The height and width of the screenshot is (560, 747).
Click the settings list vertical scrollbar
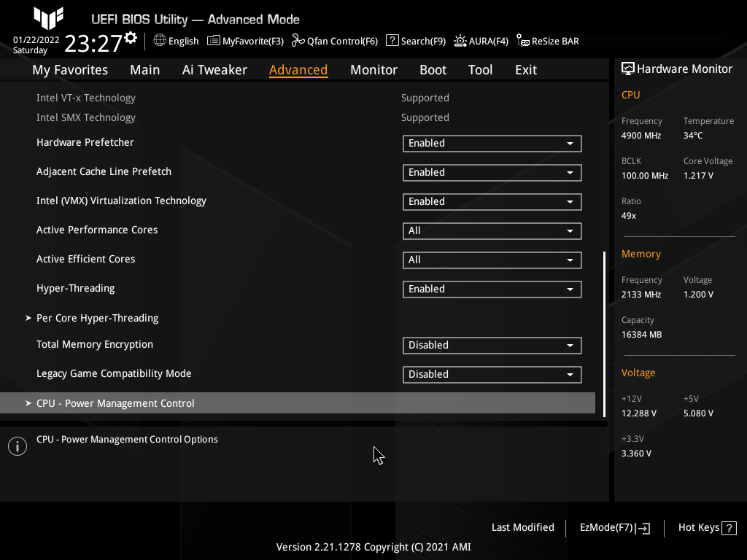coord(605,334)
